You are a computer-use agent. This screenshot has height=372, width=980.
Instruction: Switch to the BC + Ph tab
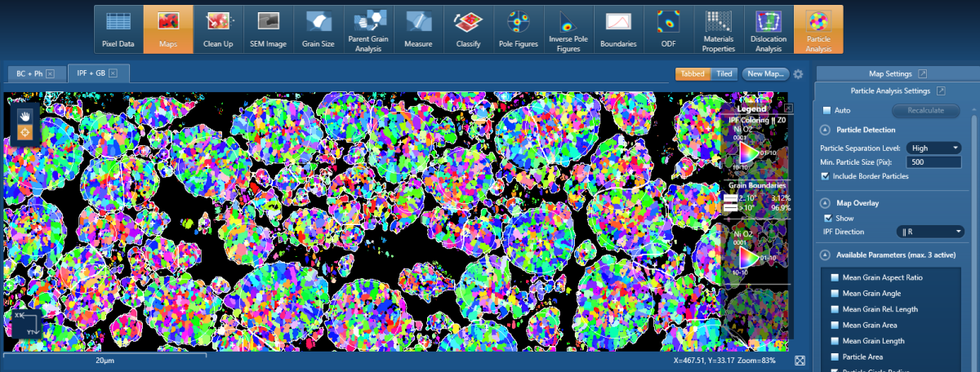pos(30,73)
